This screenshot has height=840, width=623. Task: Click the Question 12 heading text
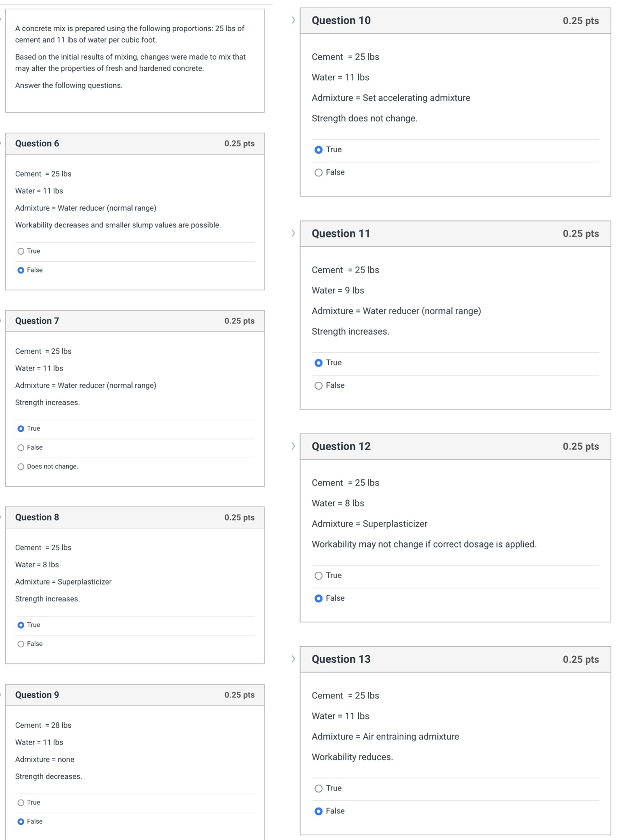(341, 447)
